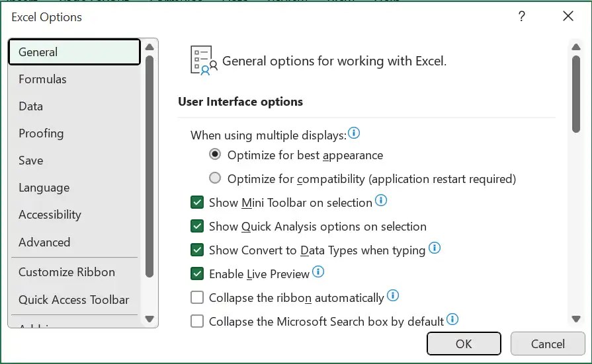Select Optimize for compatibility radio button
592x364 pixels.
coord(215,178)
